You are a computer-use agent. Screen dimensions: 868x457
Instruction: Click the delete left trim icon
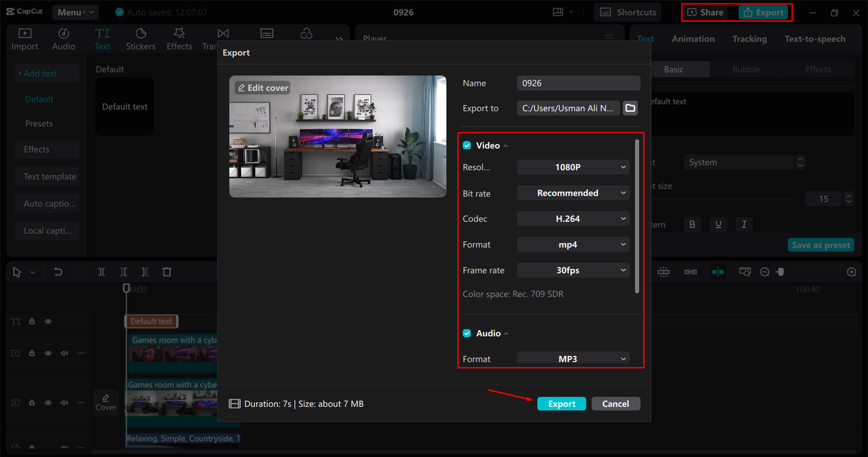click(x=123, y=272)
